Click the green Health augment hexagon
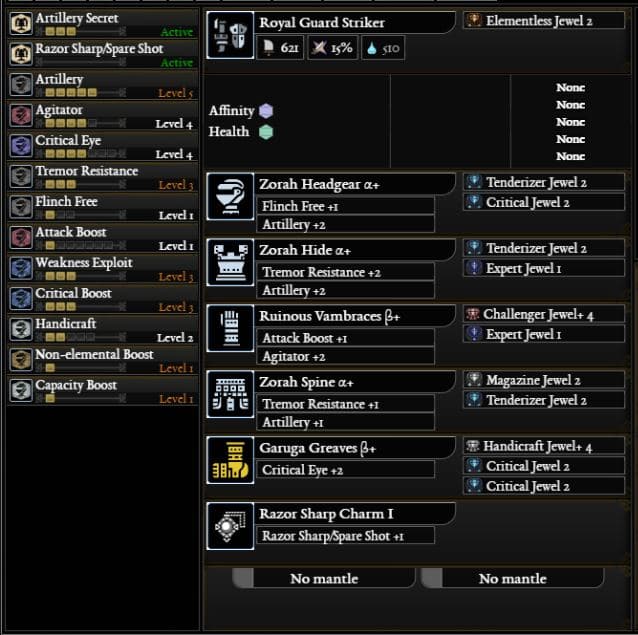Viewport: 638px width, 635px height. click(x=266, y=132)
